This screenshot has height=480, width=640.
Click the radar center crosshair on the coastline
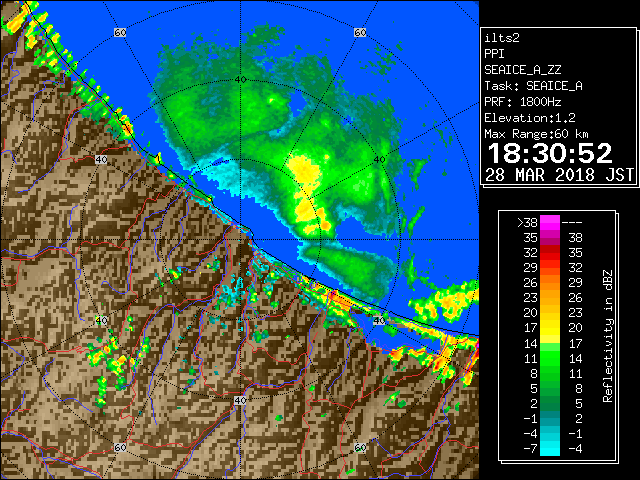point(240,240)
